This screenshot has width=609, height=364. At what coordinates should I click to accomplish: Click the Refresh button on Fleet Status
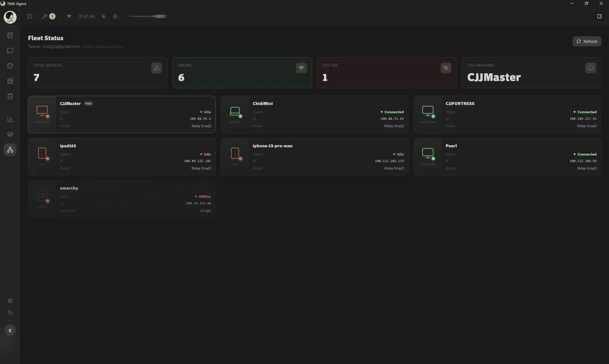click(587, 41)
